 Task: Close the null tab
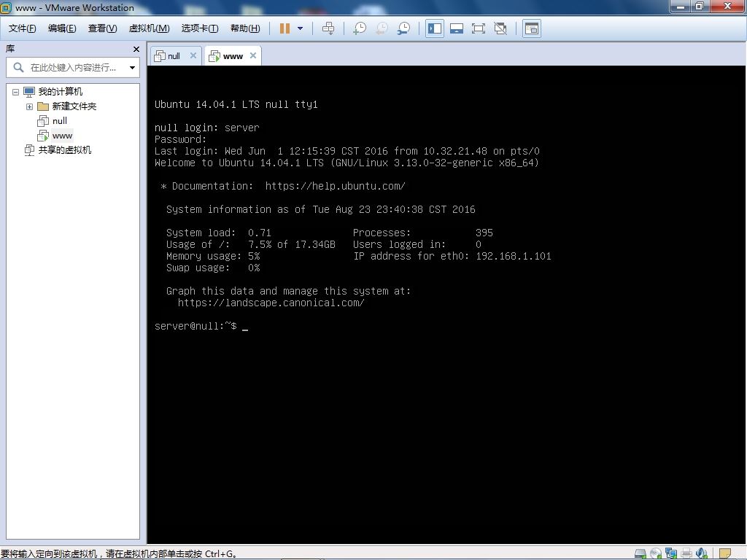(x=193, y=55)
